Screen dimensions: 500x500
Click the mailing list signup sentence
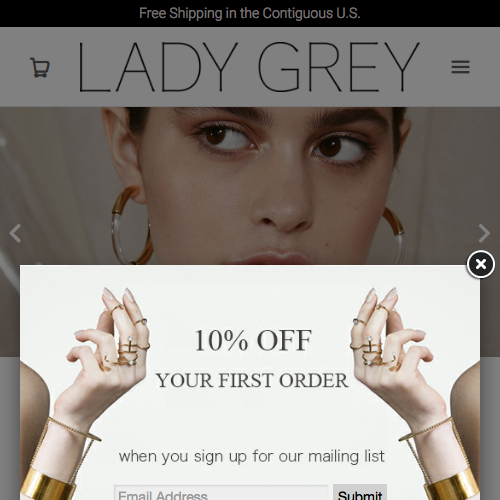click(x=252, y=456)
